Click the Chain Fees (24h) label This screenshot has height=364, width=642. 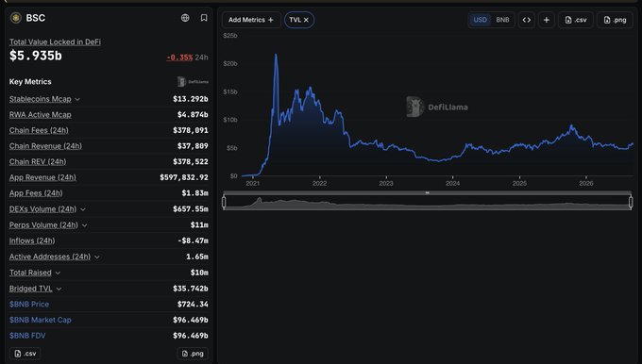[39, 130]
